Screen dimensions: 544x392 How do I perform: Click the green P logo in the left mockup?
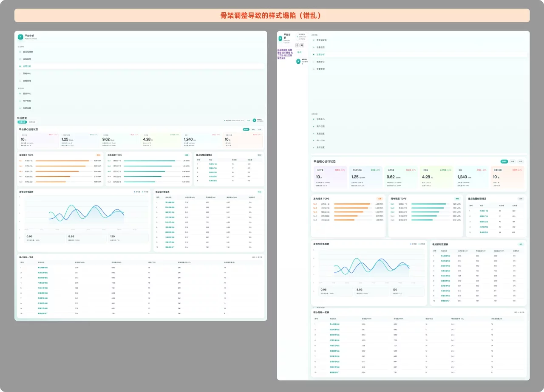coord(20,37)
